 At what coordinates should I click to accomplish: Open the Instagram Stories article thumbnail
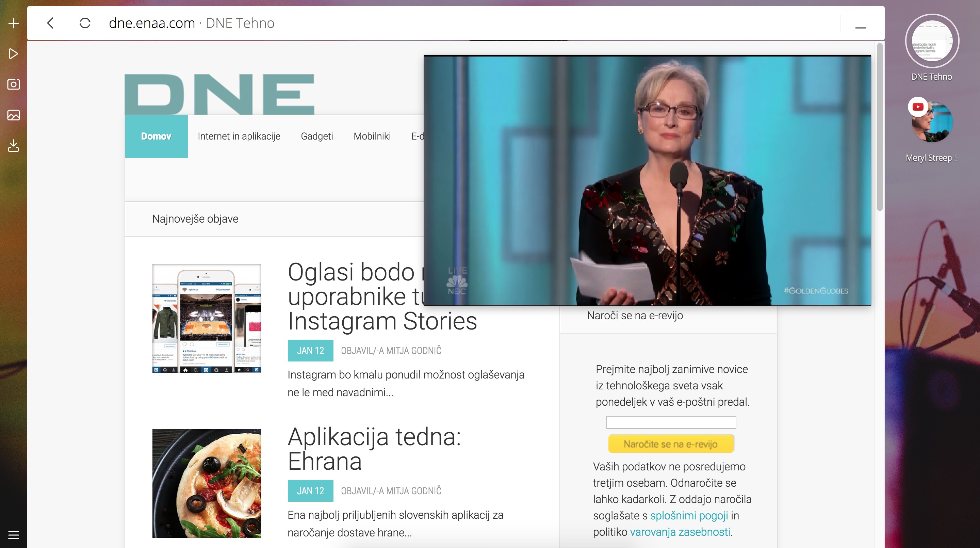click(207, 319)
